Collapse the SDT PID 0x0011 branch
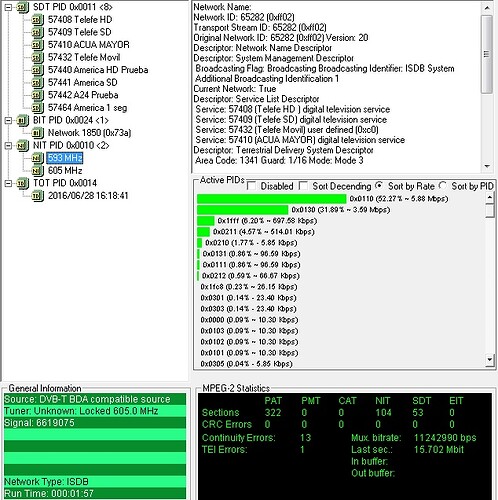The image size is (498, 500). pyautogui.click(x=9, y=7)
